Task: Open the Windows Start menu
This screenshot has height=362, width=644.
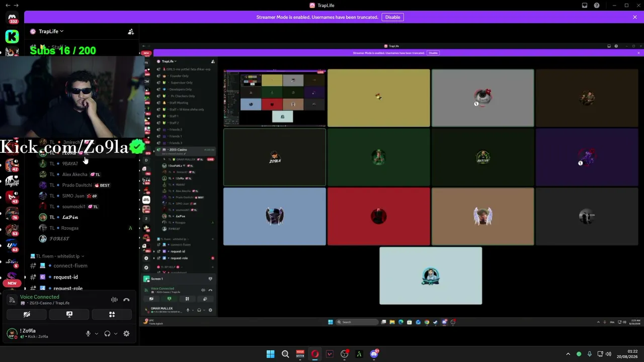Action: (270, 354)
